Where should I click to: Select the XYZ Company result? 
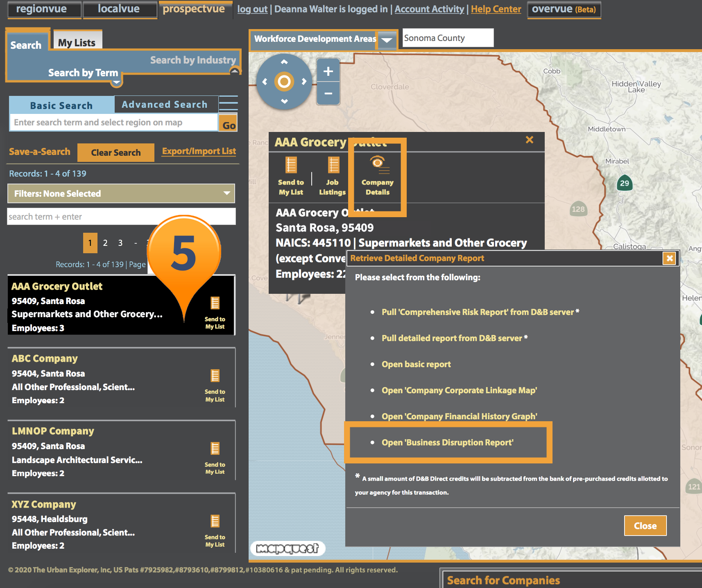click(121, 523)
